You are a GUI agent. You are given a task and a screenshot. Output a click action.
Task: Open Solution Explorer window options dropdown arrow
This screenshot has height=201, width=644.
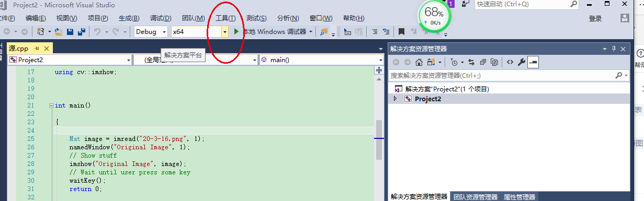pos(605,49)
